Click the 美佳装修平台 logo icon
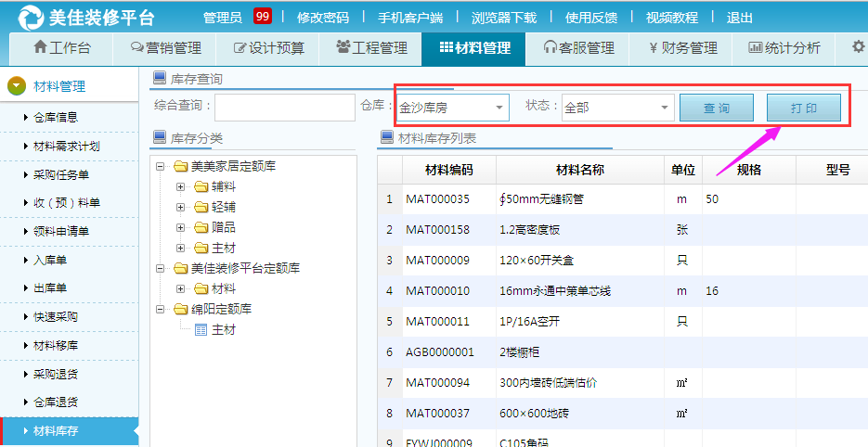868x447 pixels. pos(31,18)
